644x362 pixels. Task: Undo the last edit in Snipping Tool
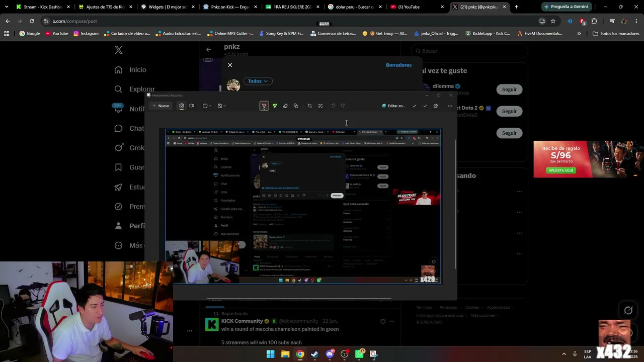pyautogui.click(x=333, y=106)
